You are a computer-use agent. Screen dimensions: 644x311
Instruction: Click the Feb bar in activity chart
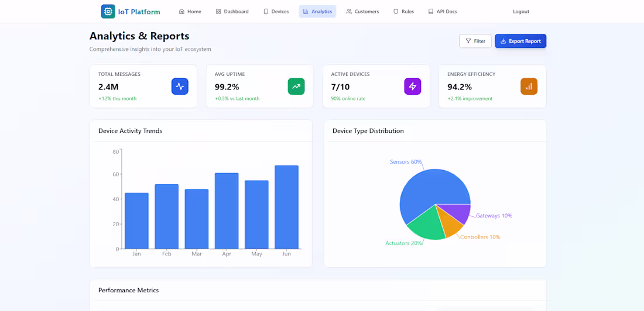point(167,217)
